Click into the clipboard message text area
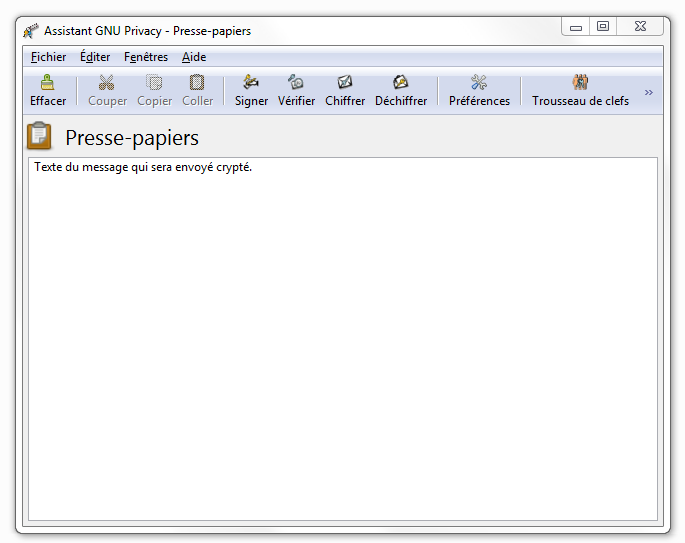This screenshot has width=685, height=543. click(x=343, y=339)
